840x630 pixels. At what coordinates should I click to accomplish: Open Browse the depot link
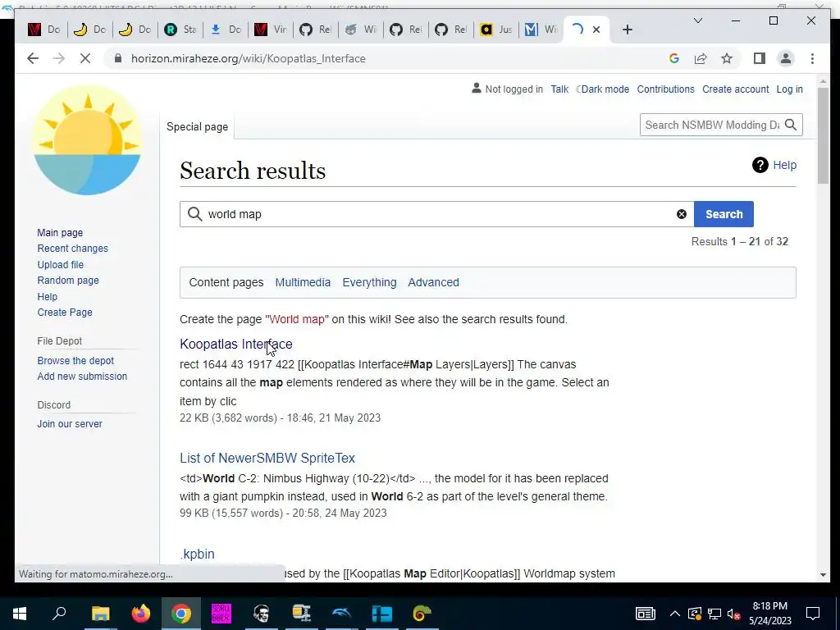(x=75, y=361)
